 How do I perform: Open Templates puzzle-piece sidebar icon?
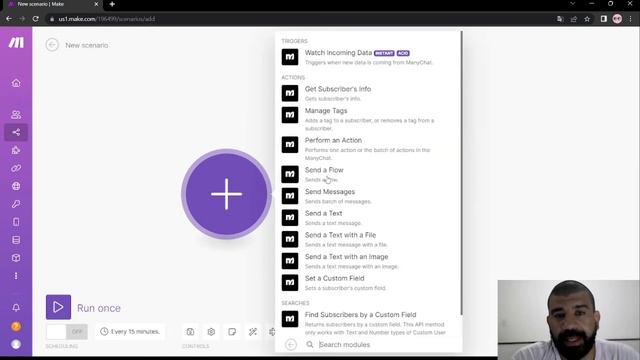pos(16,150)
